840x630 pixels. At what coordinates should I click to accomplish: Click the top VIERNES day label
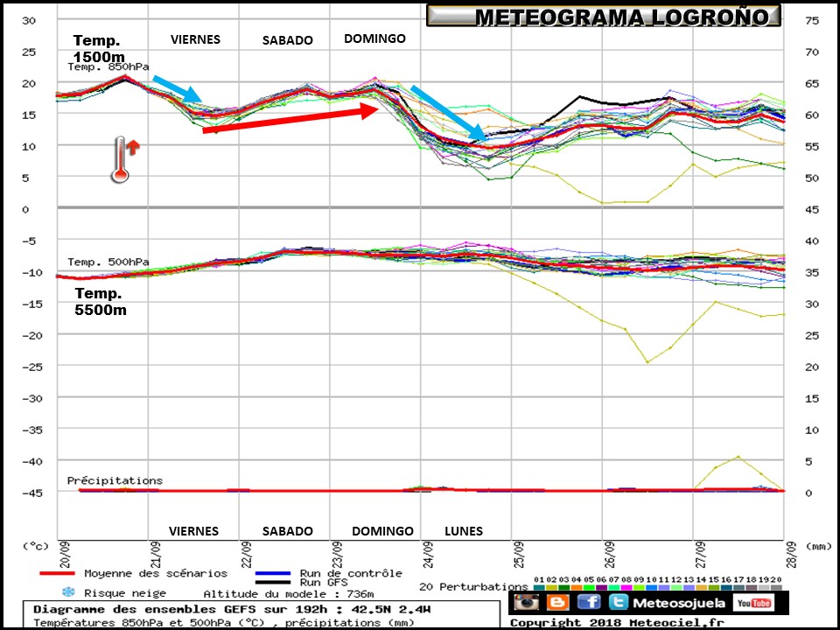click(195, 39)
